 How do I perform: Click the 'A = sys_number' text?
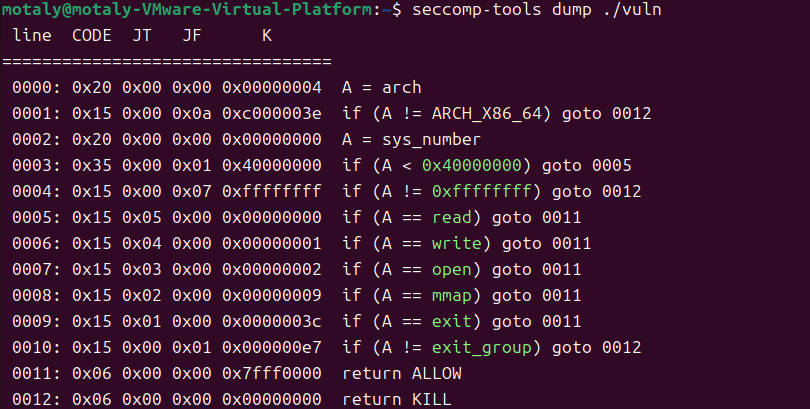pos(410,140)
